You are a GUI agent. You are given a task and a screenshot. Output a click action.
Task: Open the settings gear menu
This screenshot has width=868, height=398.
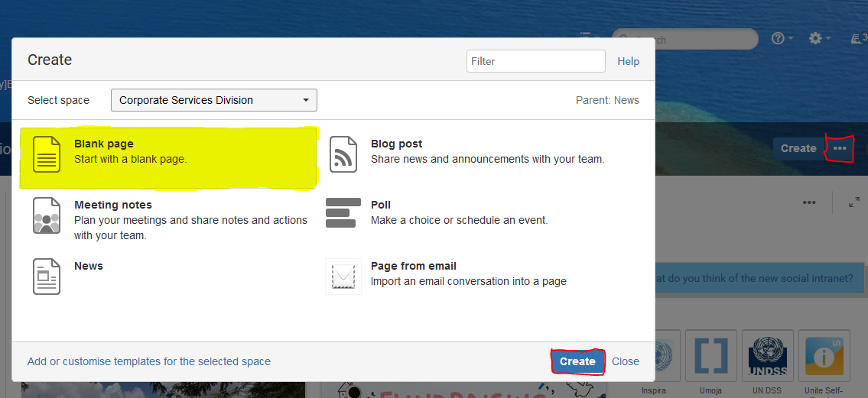(820, 38)
